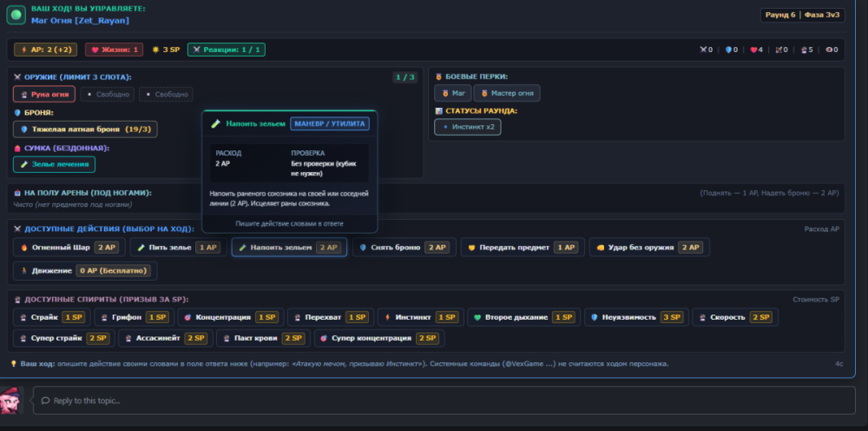Image resolution: width=868 pixels, height=431 pixels.
Task: Summon the Грифон spirit
Action: [134, 317]
